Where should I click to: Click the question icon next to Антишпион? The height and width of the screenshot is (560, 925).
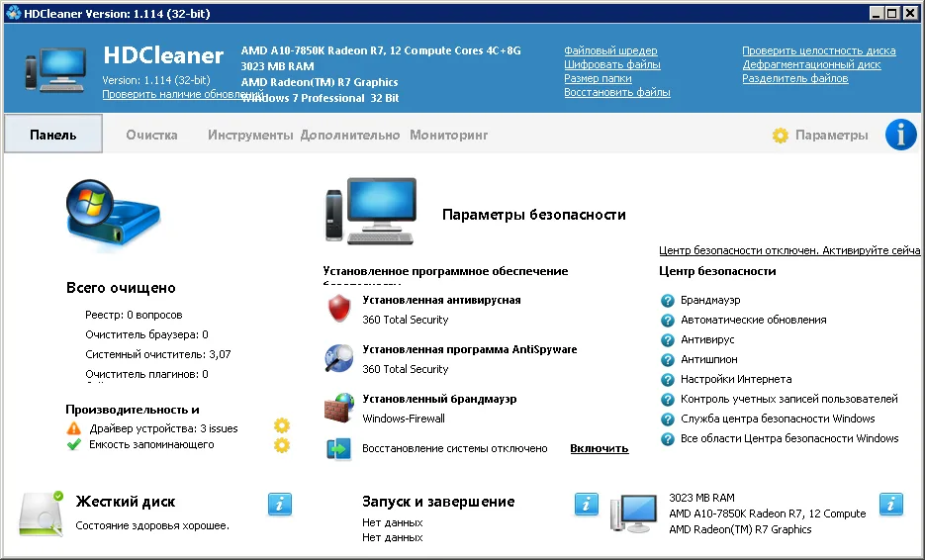(667, 360)
